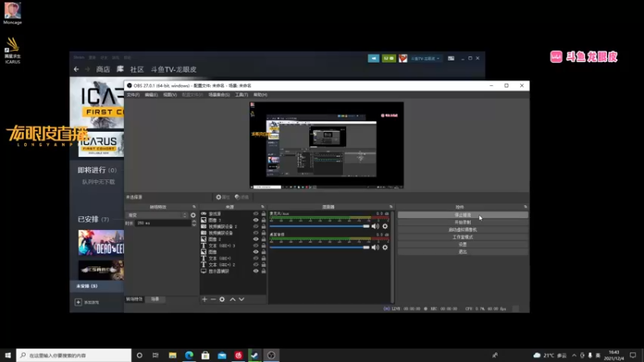Pop out the sources dock icon
Screen dimensions: 644x362
262,207
